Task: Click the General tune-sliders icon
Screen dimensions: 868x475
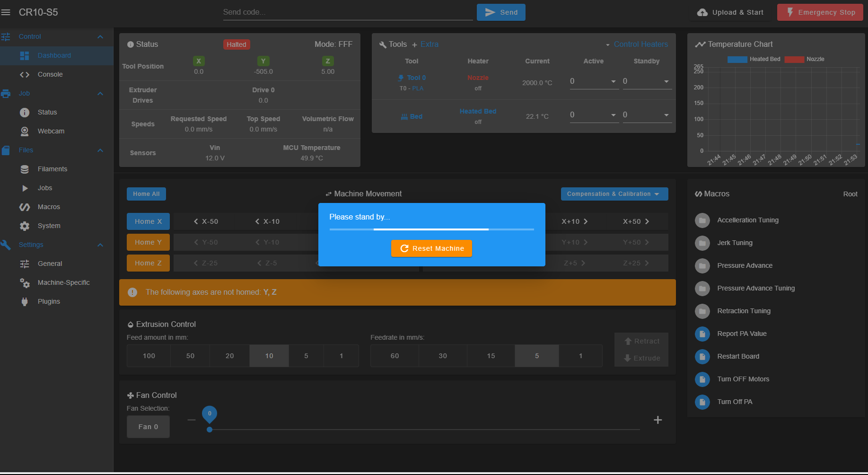Action: coord(25,264)
